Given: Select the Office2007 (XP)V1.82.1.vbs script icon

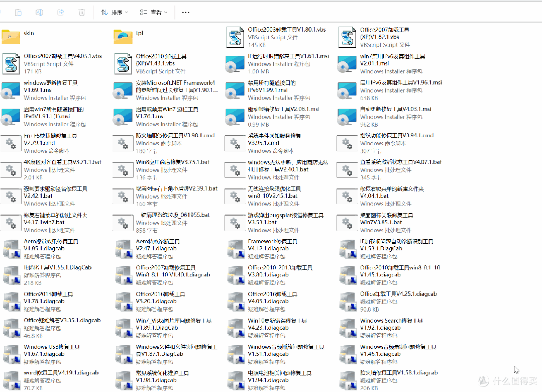Looking at the screenshot, I should [x=348, y=37].
